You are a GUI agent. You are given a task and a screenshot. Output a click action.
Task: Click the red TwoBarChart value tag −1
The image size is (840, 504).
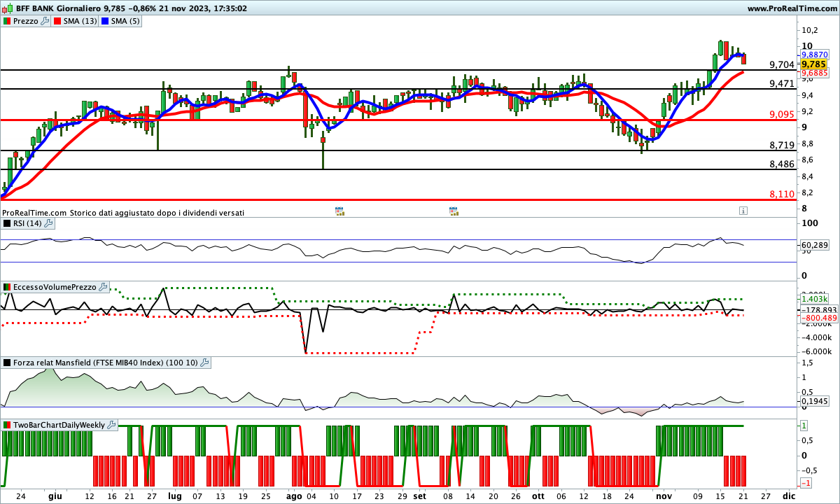[x=806, y=484]
